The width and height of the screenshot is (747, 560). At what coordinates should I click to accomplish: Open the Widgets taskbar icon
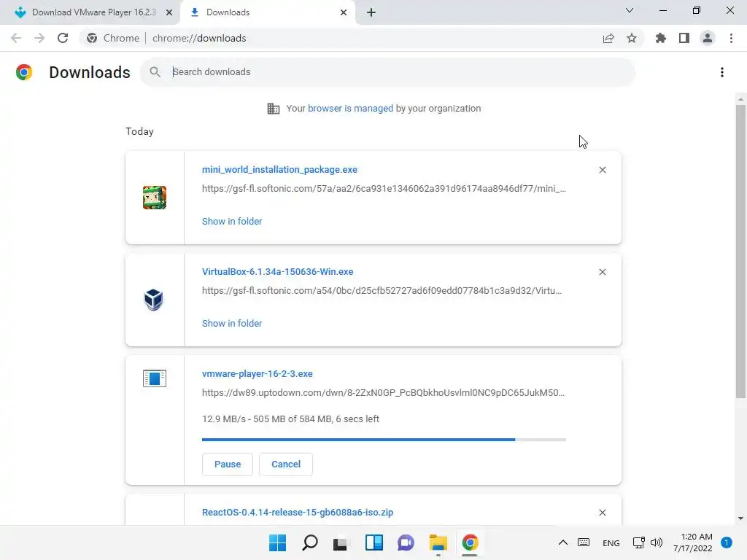tap(374, 542)
